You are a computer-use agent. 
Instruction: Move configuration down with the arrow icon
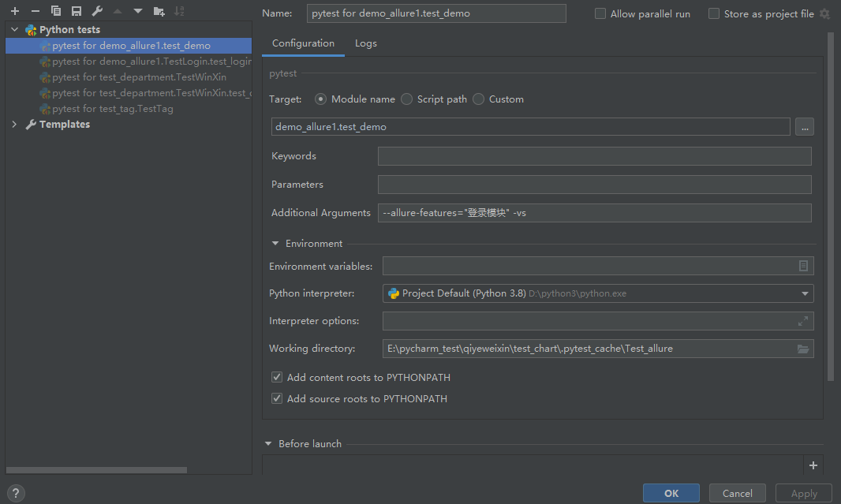[138, 11]
